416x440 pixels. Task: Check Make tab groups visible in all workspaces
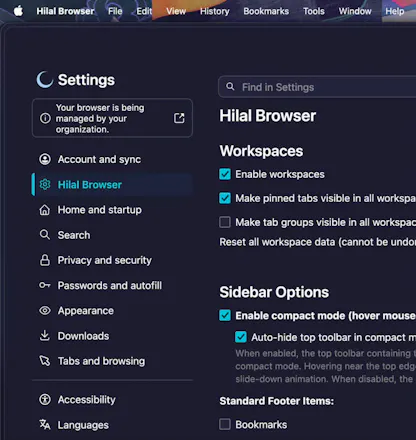(225, 222)
